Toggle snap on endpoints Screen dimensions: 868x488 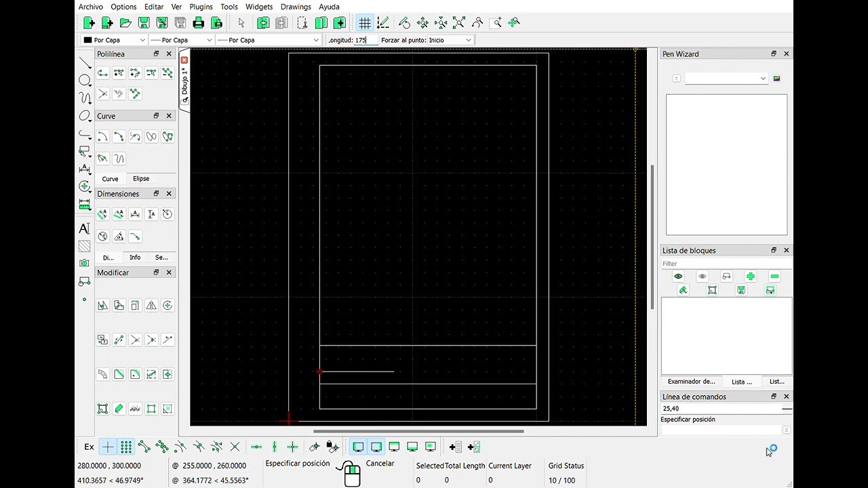tap(144, 447)
